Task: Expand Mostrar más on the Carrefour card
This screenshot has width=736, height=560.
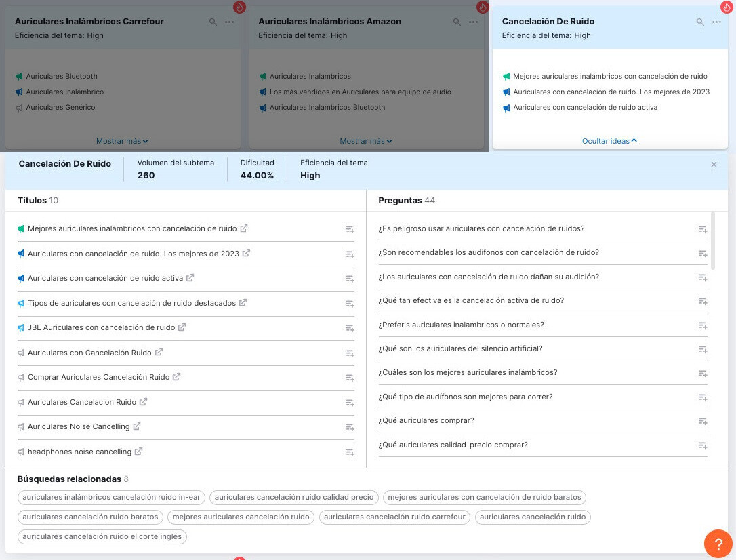Action: click(x=122, y=141)
